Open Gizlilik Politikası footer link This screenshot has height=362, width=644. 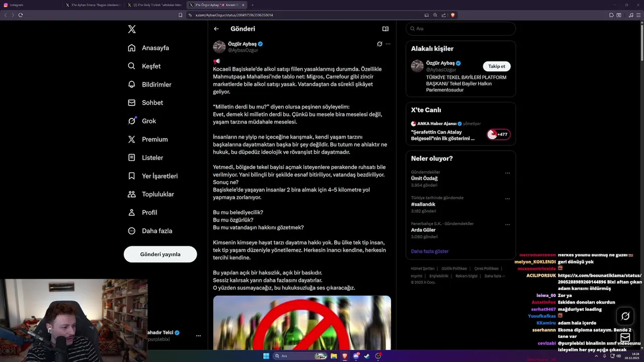(454, 268)
